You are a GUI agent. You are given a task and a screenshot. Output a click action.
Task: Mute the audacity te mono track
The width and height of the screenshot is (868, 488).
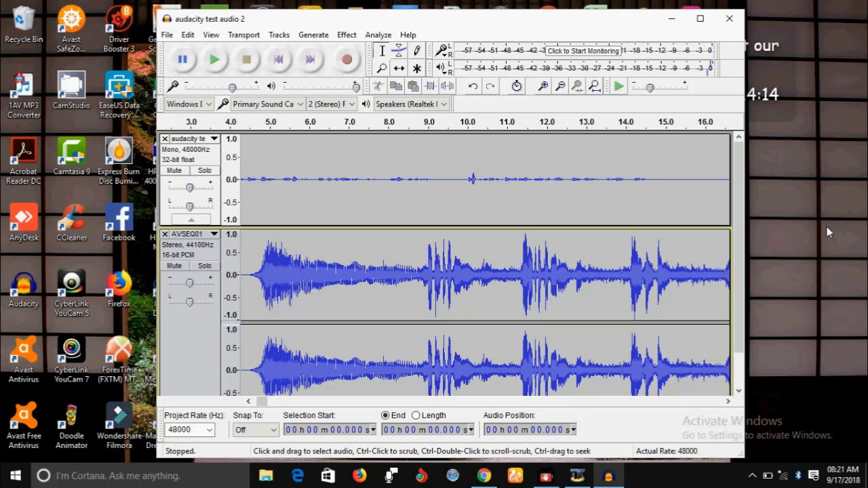click(174, 171)
